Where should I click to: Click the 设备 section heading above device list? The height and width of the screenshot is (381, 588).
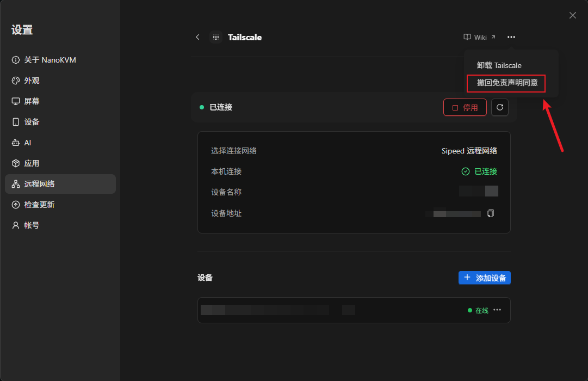click(x=205, y=278)
